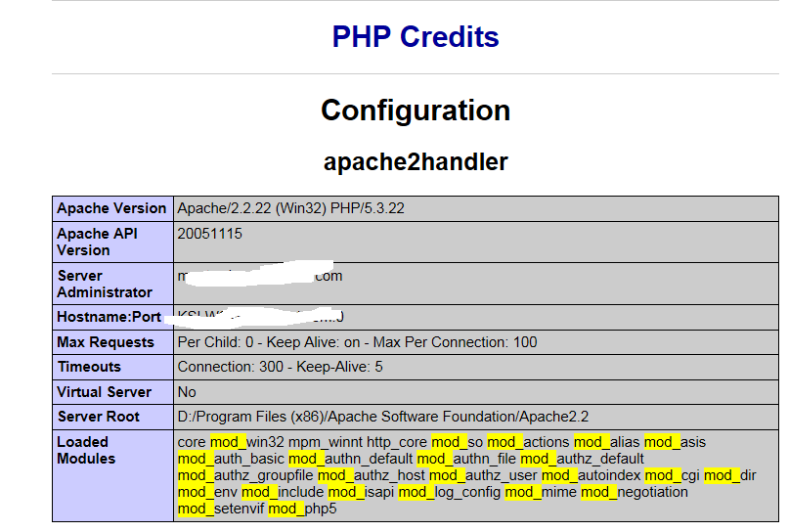This screenshot has height=532, width=789.
Task: Click the mod_so module name
Action: (457, 442)
